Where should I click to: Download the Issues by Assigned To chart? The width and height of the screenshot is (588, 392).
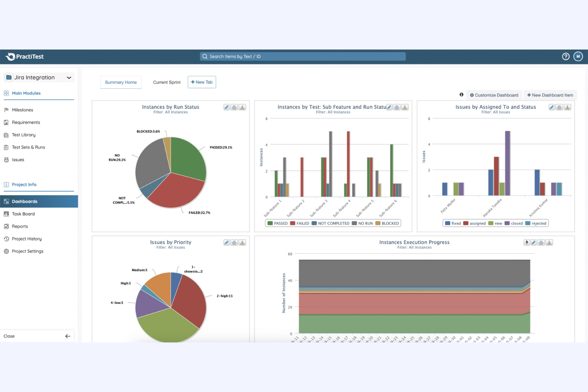pos(567,107)
